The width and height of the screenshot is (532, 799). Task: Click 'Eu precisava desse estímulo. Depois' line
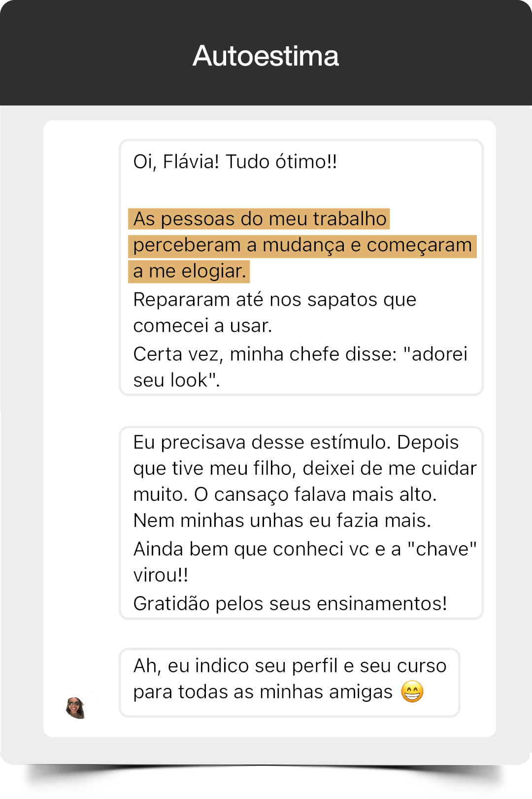point(296,443)
